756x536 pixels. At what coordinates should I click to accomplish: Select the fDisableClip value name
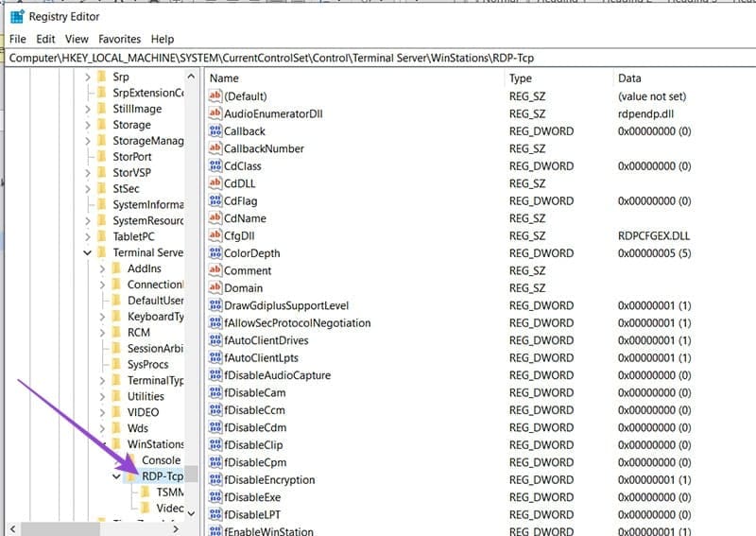[x=253, y=445]
